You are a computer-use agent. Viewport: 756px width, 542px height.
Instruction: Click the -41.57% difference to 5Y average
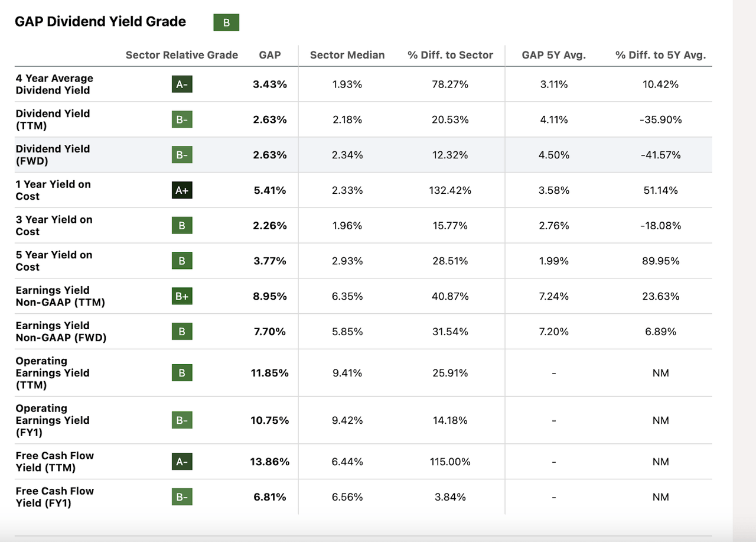660,155
